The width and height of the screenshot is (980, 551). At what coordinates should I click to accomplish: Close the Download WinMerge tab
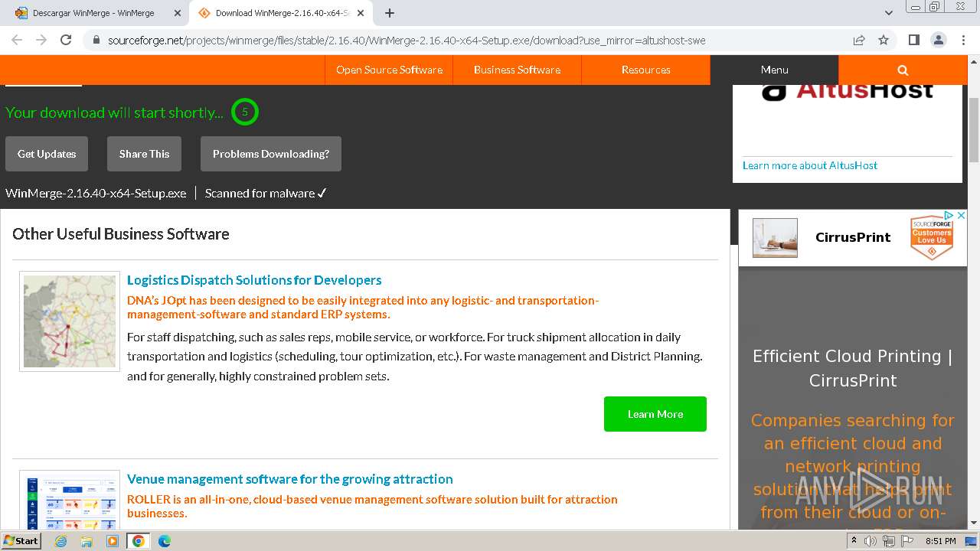pyautogui.click(x=361, y=13)
